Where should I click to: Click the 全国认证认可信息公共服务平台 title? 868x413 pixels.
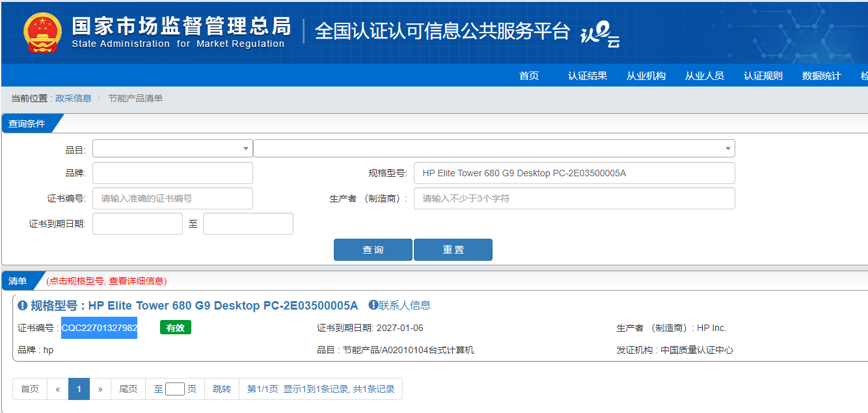click(x=442, y=31)
